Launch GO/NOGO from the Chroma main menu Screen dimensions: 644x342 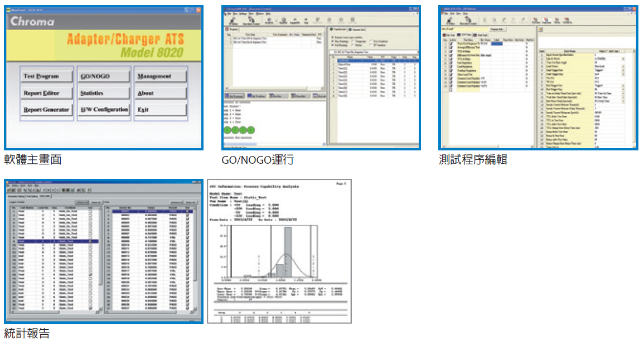point(104,76)
